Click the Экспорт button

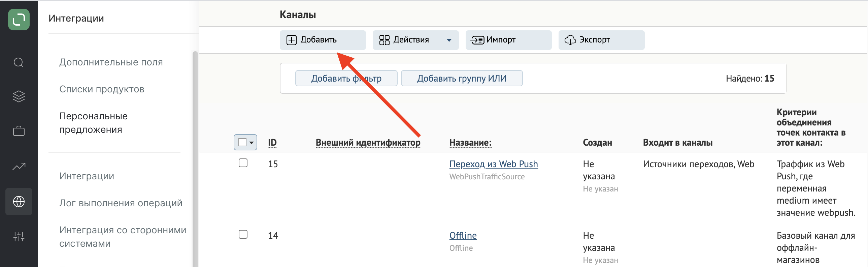point(601,40)
